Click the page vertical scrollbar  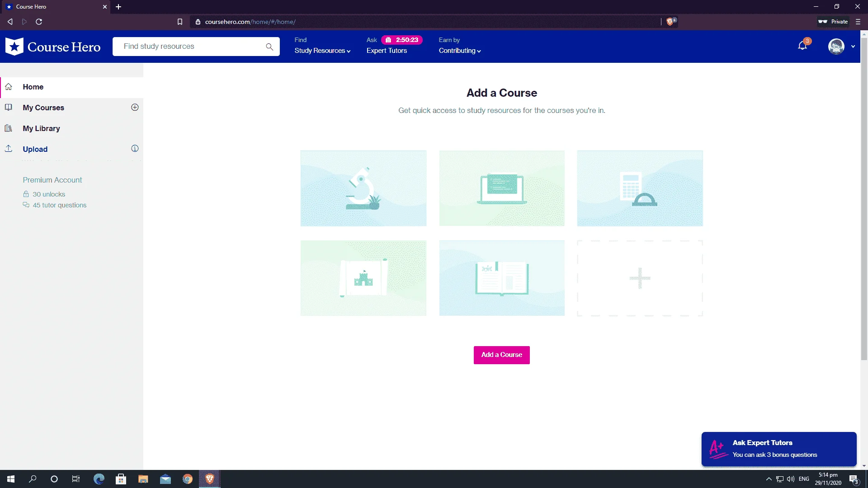pos(864,199)
